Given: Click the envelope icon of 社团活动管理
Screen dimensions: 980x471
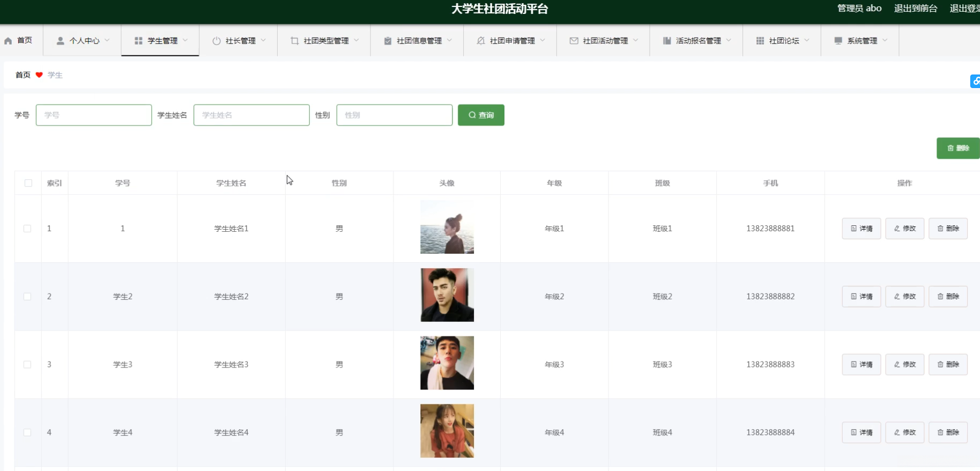Looking at the screenshot, I should (x=574, y=41).
